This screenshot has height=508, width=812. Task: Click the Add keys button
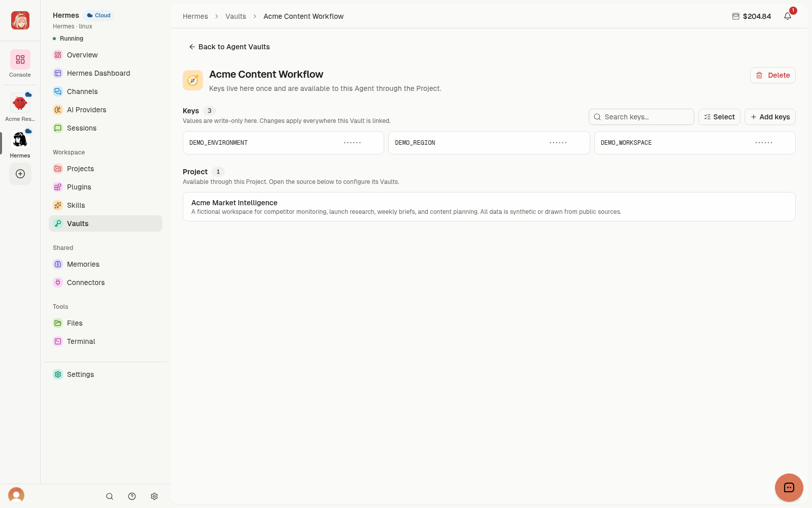(770, 117)
